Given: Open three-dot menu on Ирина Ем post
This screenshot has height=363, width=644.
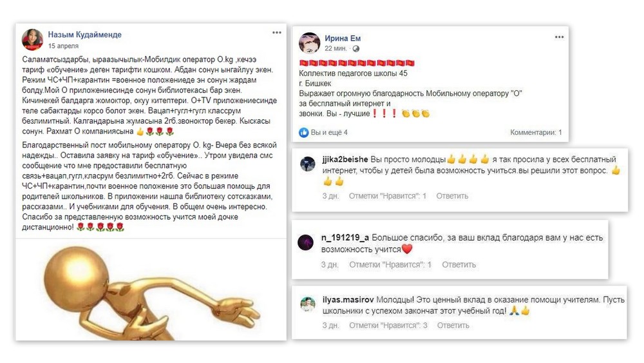Looking at the screenshot, I should tap(559, 37).
